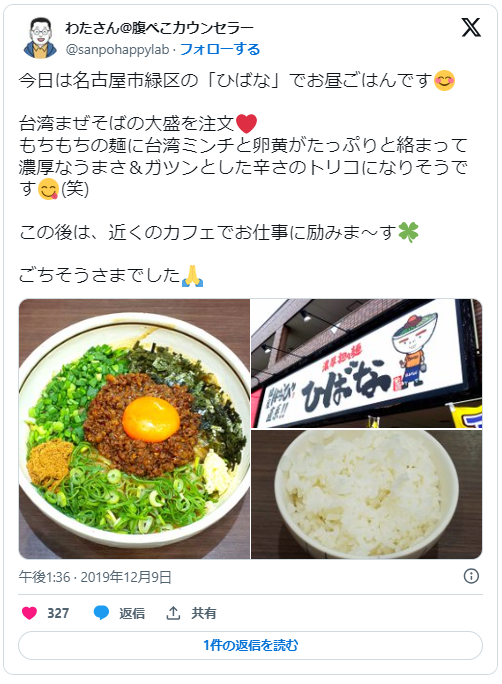Viewport: 502px width, 684px height.
Task: Open the @sanpohappylab handle link
Action: (x=117, y=49)
